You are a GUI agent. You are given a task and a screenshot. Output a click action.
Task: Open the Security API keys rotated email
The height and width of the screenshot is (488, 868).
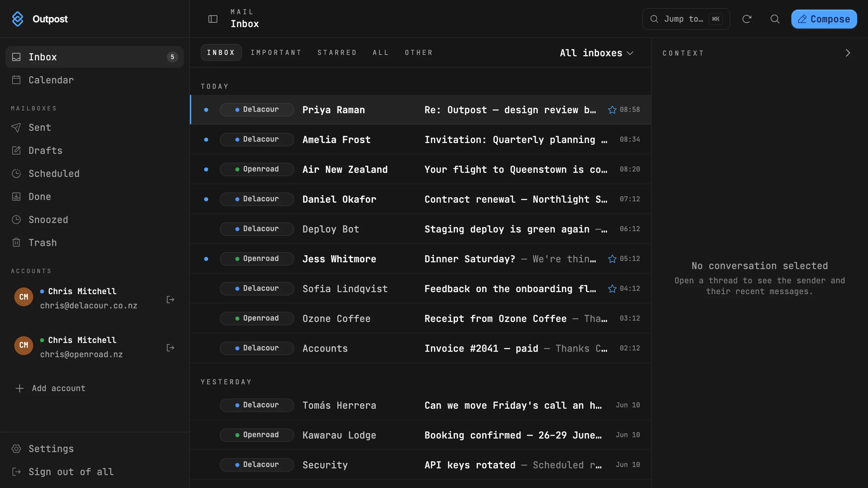pos(420,465)
